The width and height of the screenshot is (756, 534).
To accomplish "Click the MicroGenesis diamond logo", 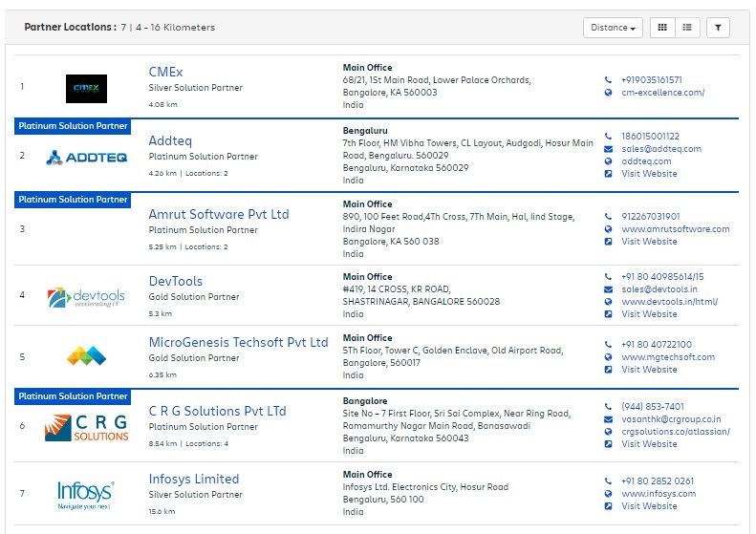I will click(x=87, y=356).
